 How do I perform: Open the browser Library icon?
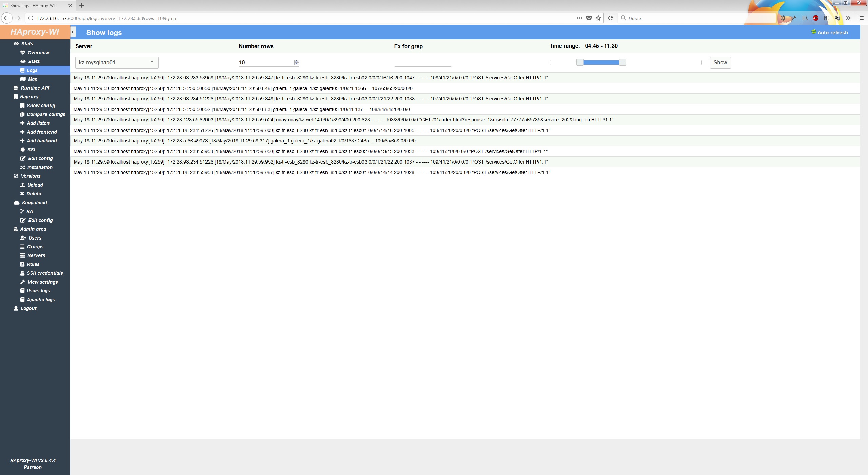point(805,18)
